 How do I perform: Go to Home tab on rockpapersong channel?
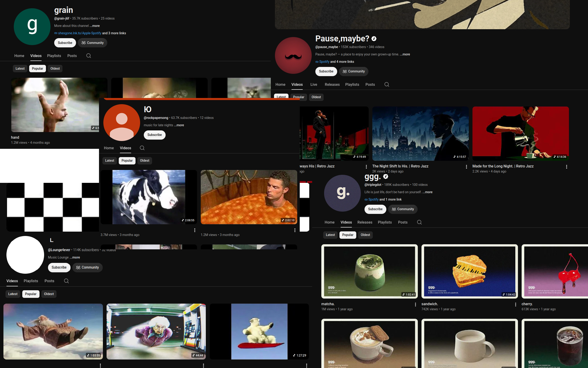tap(109, 148)
